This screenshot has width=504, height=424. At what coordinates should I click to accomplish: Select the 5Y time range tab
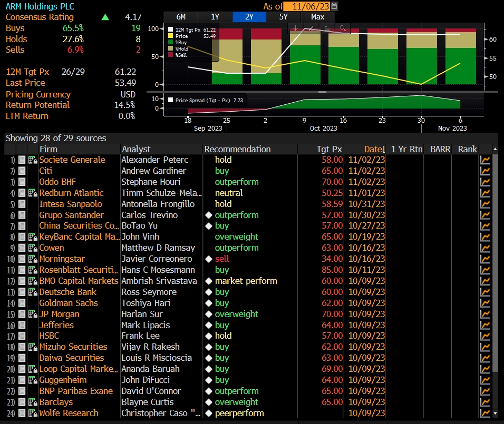coord(284,17)
